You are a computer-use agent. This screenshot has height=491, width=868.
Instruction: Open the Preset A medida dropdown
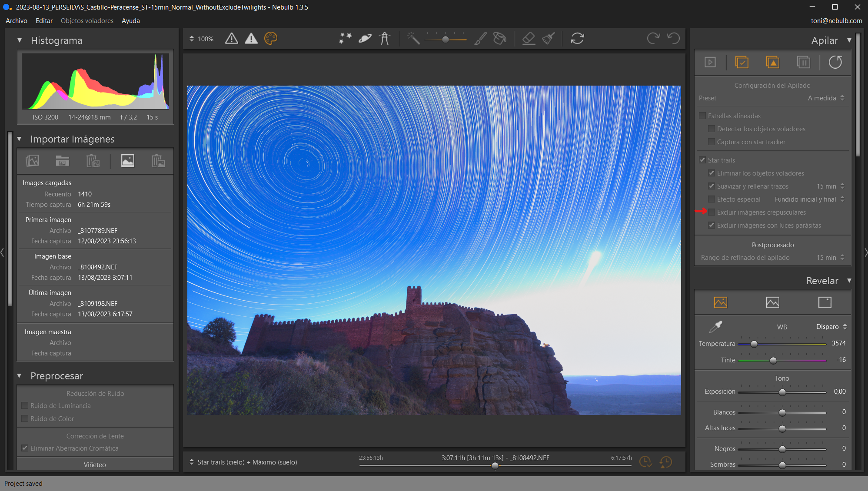(x=826, y=98)
